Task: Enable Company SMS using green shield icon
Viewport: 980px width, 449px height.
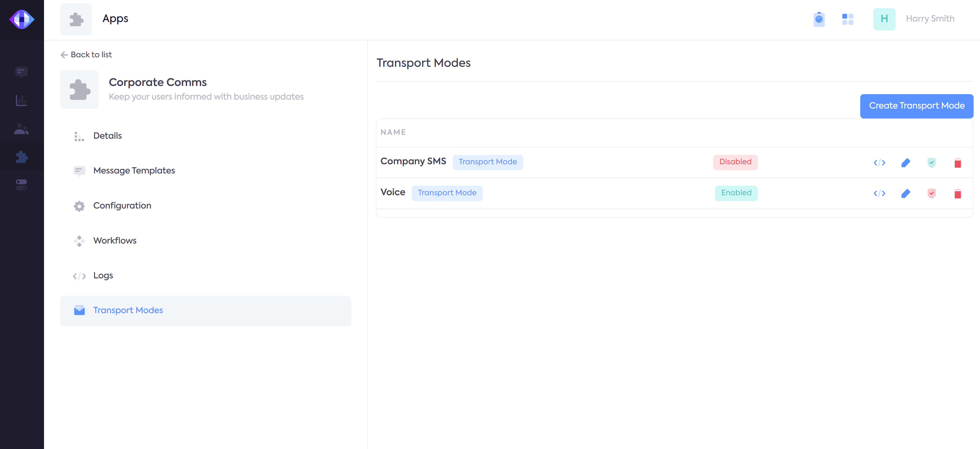Action: pos(931,163)
